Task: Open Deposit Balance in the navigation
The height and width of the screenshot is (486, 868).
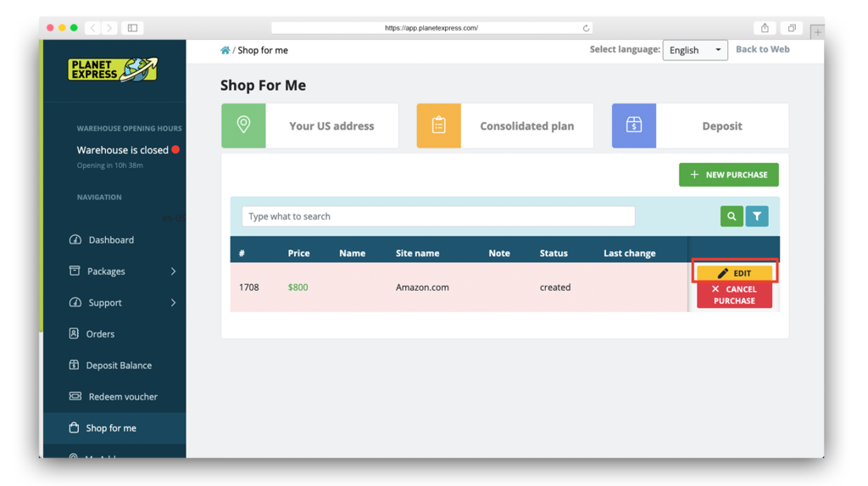Action: (119, 366)
